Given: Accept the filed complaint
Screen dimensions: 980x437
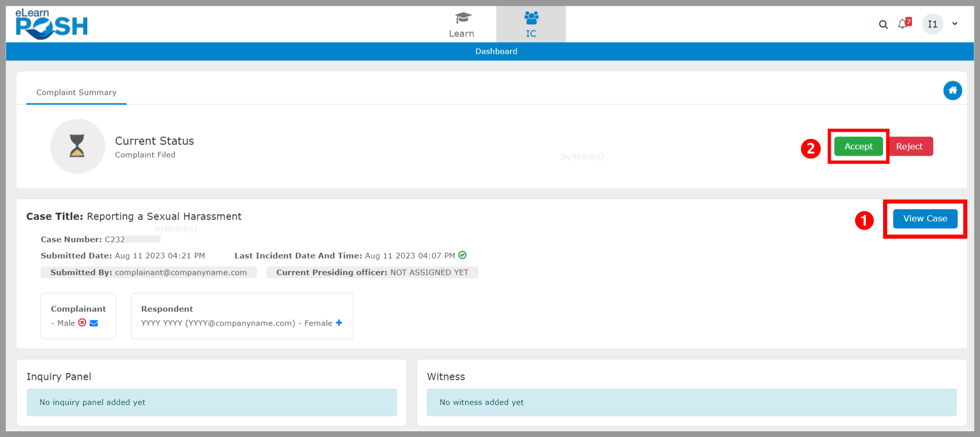Looking at the screenshot, I should coord(858,147).
